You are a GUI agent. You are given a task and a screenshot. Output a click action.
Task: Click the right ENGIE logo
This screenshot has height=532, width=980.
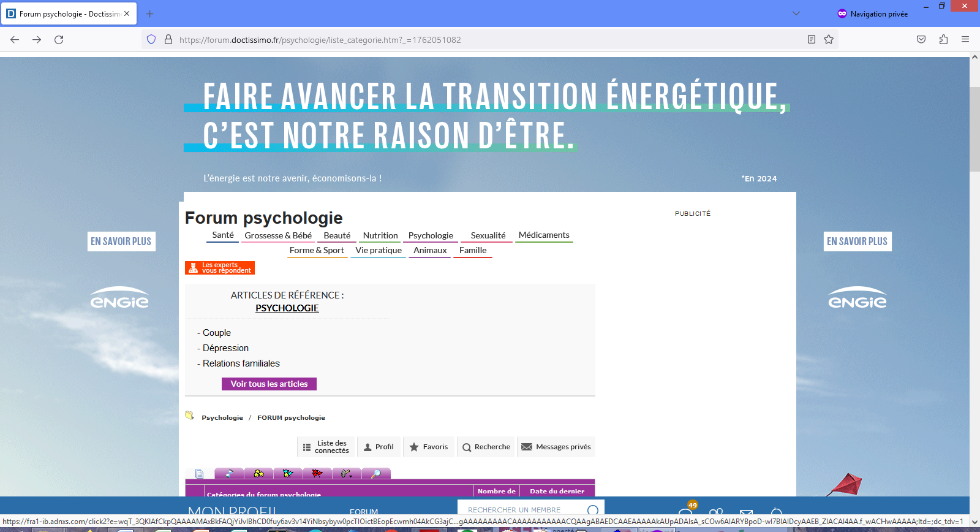pyautogui.click(x=858, y=298)
